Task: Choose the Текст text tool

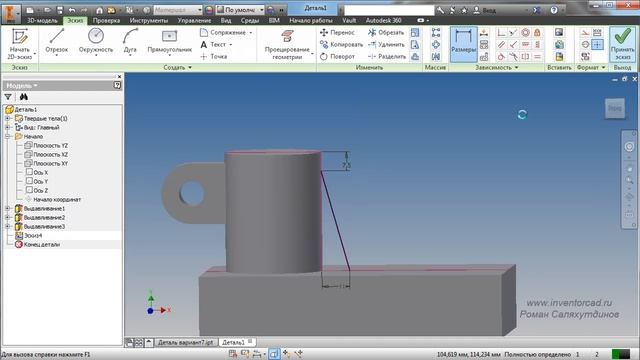Action: [x=216, y=44]
